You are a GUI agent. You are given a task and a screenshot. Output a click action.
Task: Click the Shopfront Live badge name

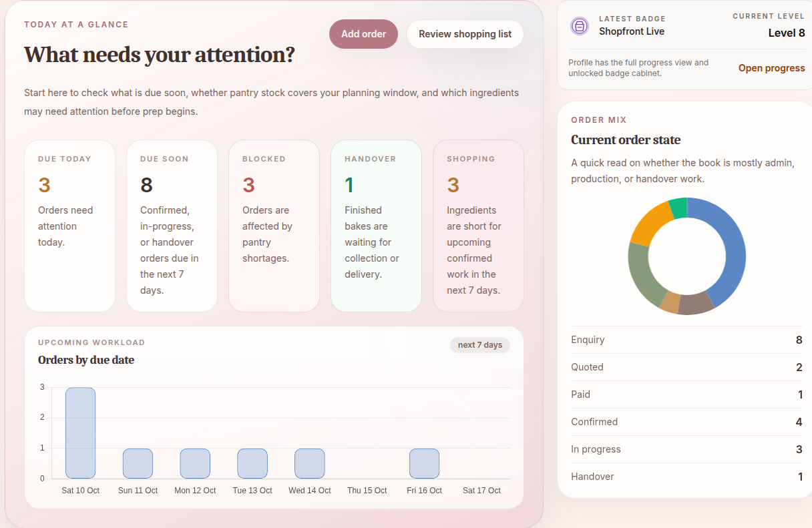pos(632,31)
